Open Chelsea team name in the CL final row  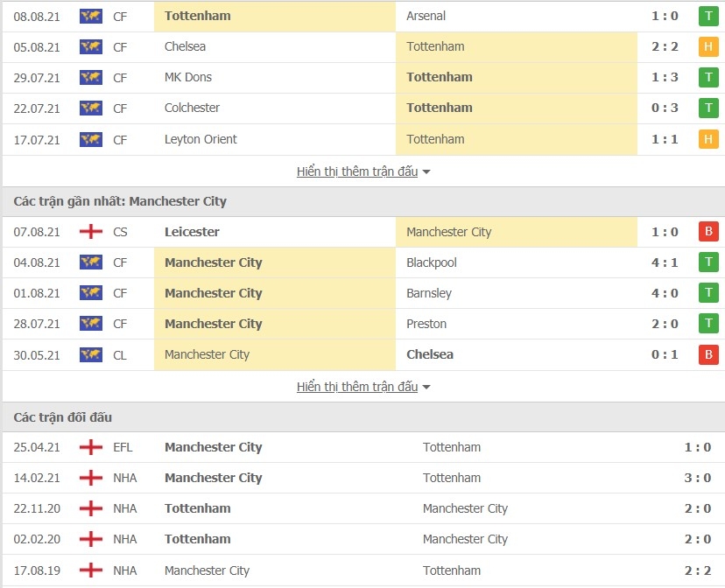(430, 354)
